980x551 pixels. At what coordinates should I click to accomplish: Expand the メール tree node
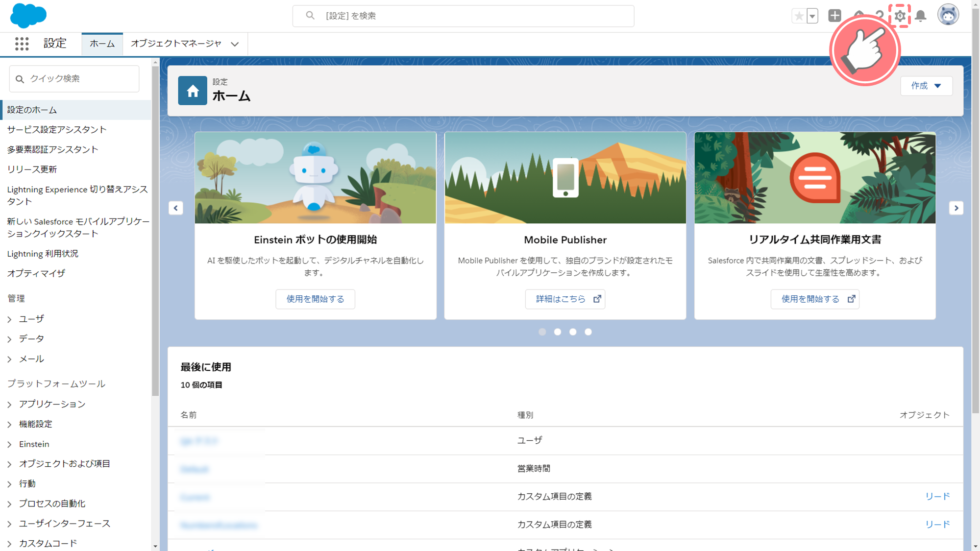[x=9, y=359]
